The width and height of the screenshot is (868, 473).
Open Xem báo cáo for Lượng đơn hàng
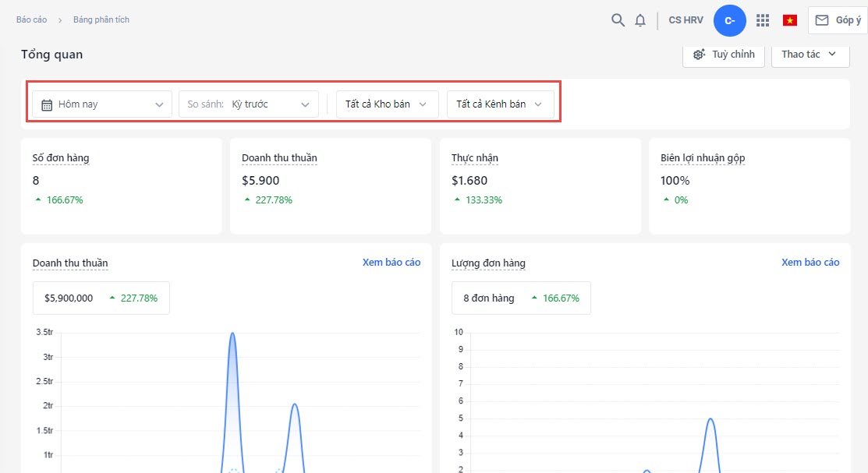pyautogui.click(x=810, y=263)
